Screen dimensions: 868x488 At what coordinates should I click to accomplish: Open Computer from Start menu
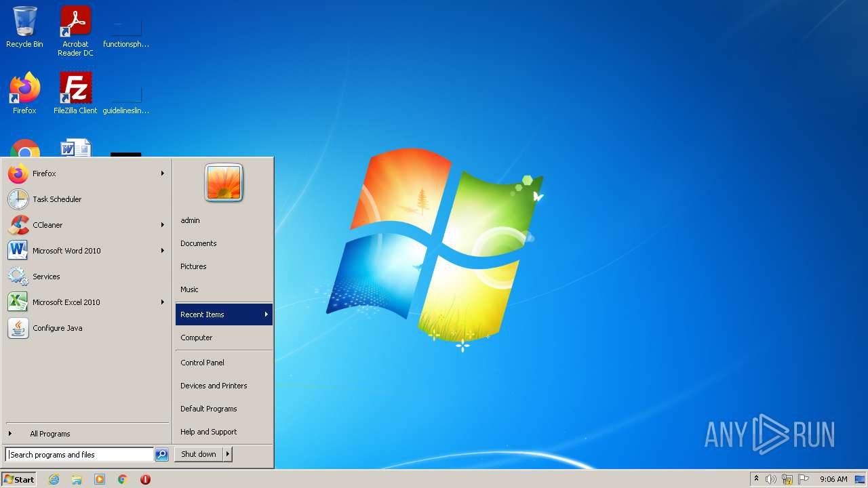224,338
